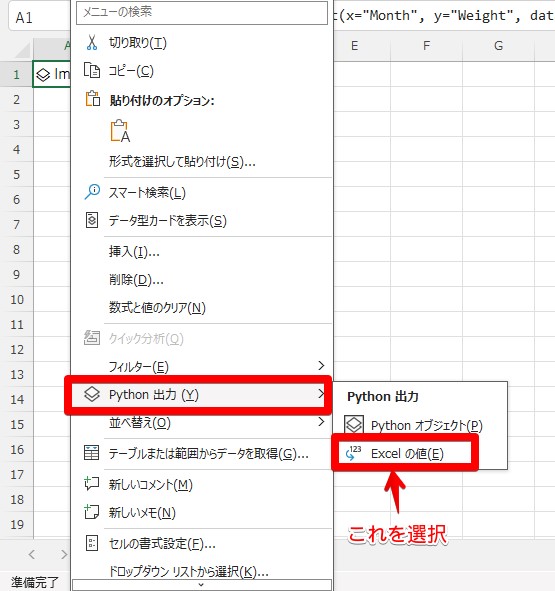Click the scroll-down chevron at menu bottom
555x591 pixels.
201,585
